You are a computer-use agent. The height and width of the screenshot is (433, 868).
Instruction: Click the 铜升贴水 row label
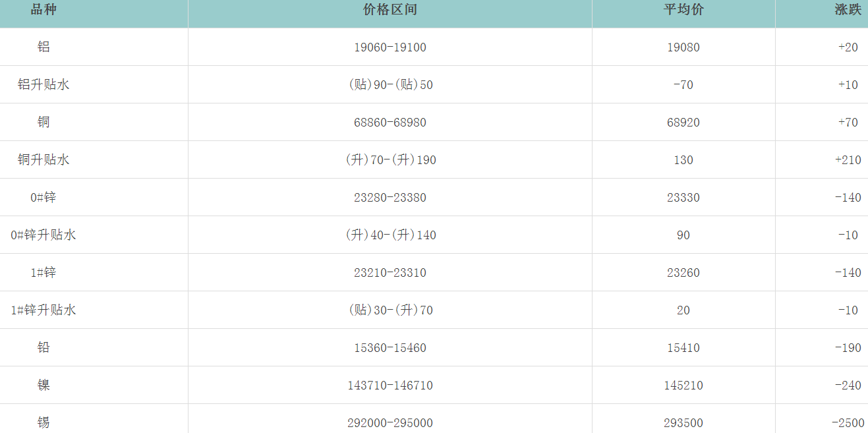point(43,160)
